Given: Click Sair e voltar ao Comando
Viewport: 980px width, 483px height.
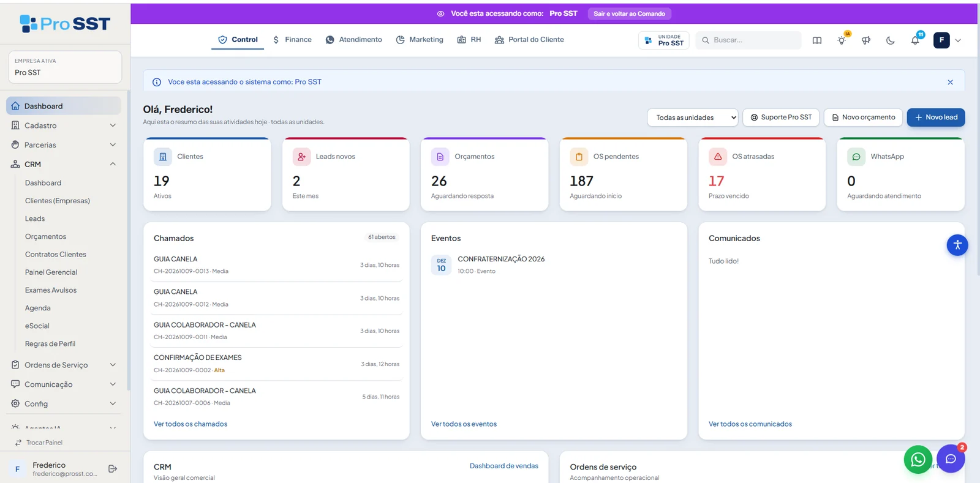Looking at the screenshot, I should pyautogui.click(x=629, y=13).
